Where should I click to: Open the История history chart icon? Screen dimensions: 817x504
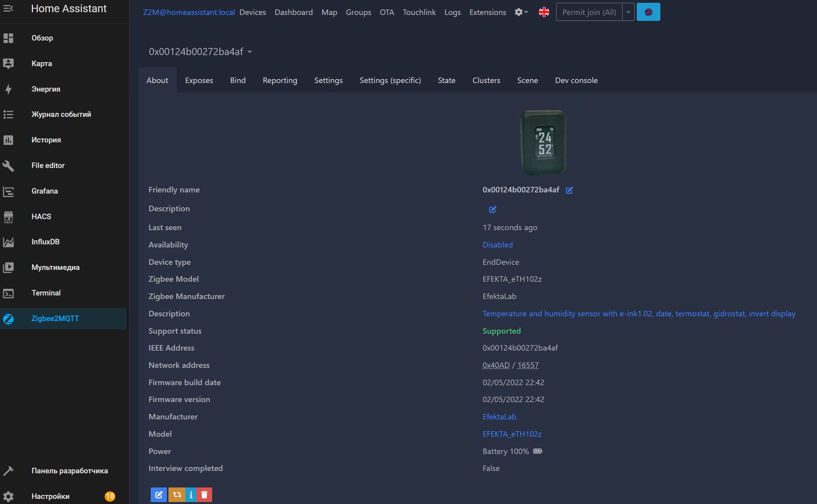(8, 140)
